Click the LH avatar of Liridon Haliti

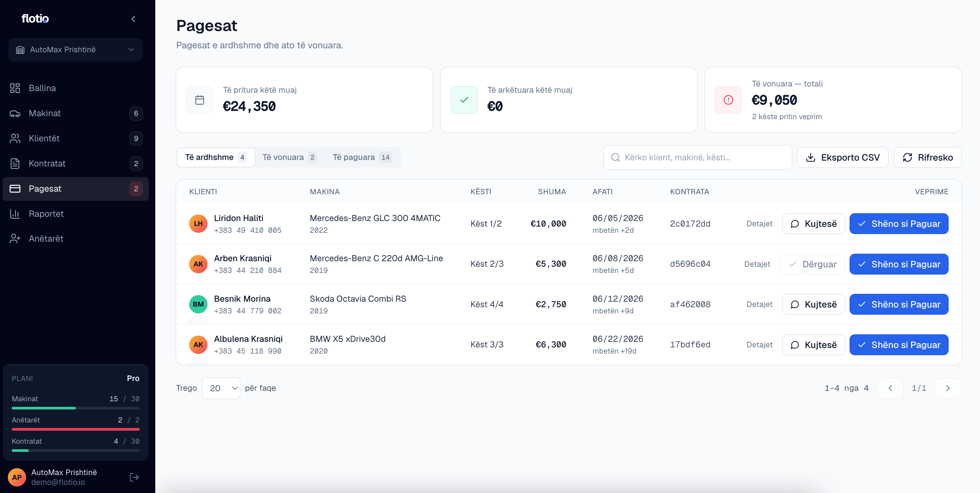(x=198, y=223)
